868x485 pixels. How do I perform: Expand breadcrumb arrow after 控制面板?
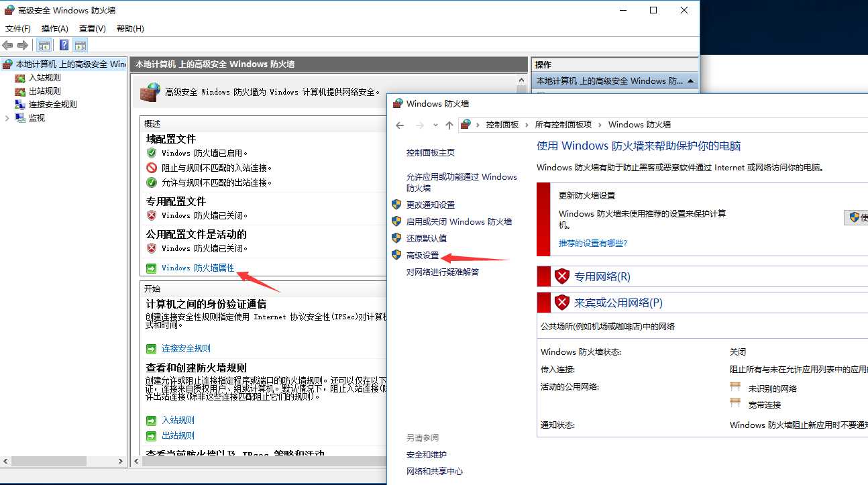tap(527, 125)
